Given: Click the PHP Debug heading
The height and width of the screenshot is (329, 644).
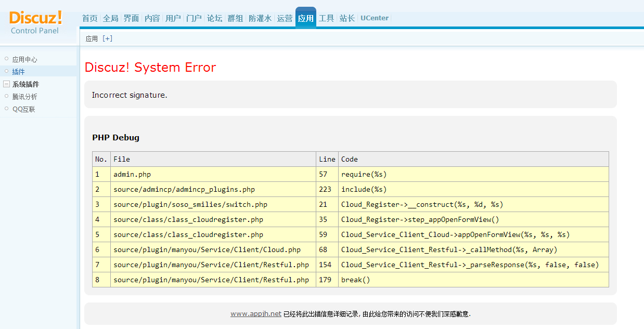Looking at the screenshot, I should click(x=115, y=138).
